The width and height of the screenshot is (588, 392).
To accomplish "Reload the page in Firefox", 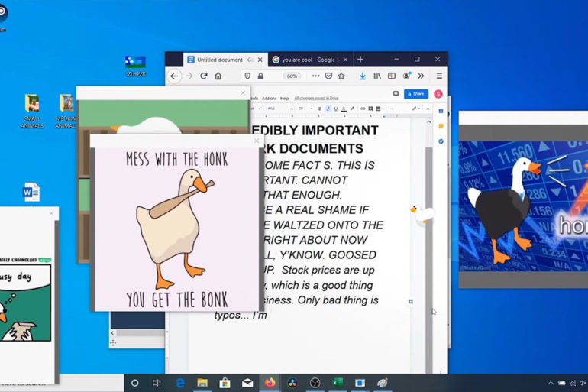I will tap(204, 76).
